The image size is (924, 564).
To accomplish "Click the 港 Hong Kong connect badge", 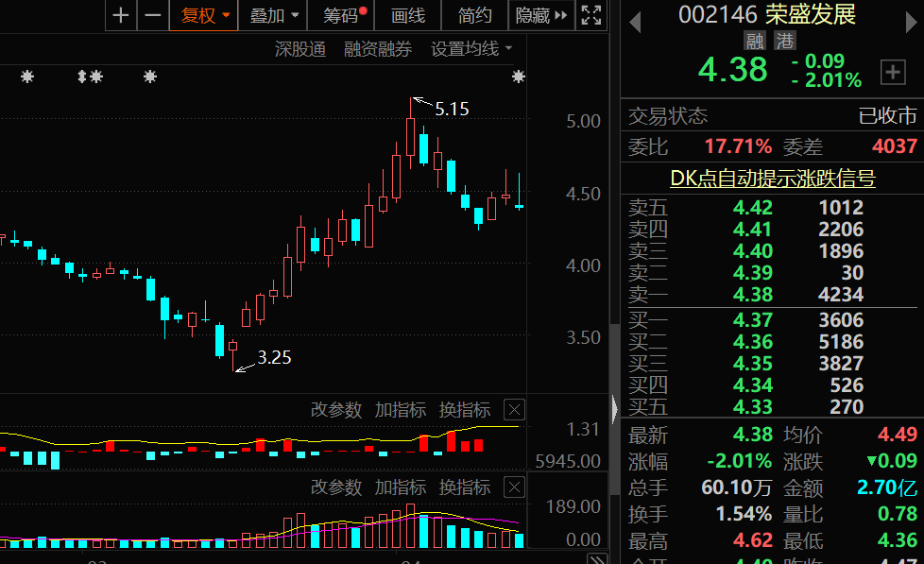I will coord(785,42).
